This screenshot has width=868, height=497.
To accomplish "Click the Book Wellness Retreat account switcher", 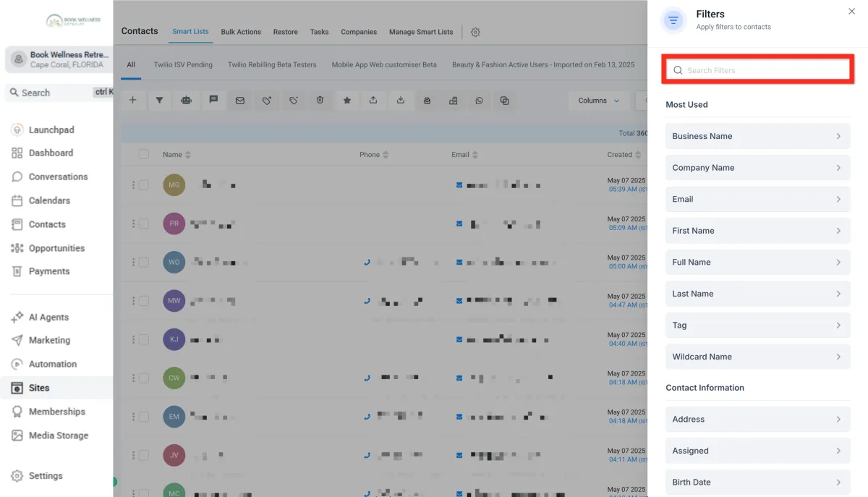I will [59, 59].
